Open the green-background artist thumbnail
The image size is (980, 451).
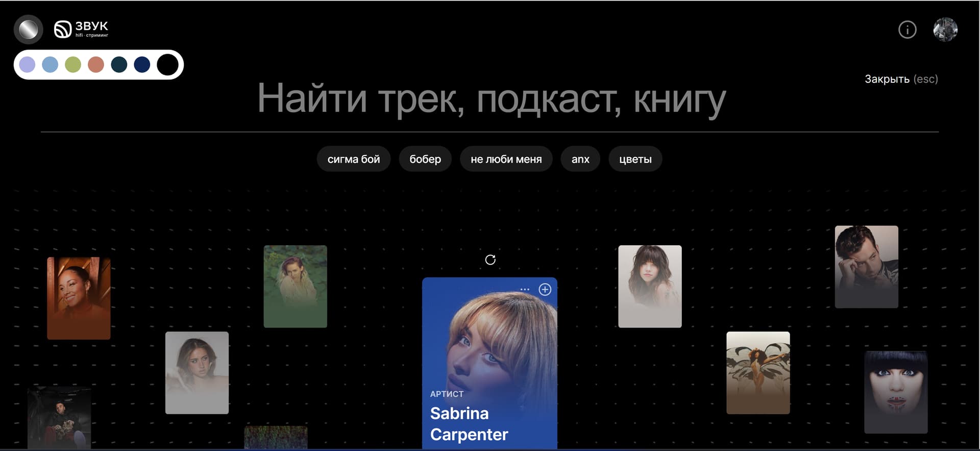295,286
